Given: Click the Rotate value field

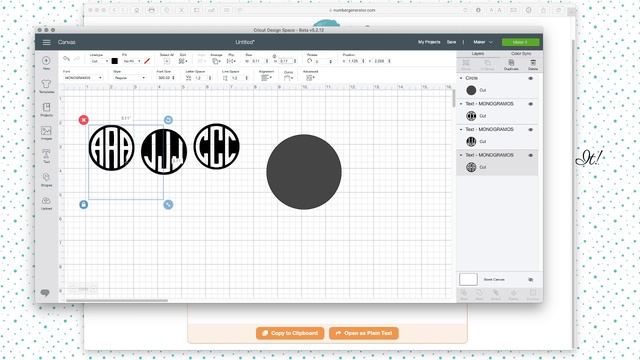Looking at the screenshot, I should (322, 61).
